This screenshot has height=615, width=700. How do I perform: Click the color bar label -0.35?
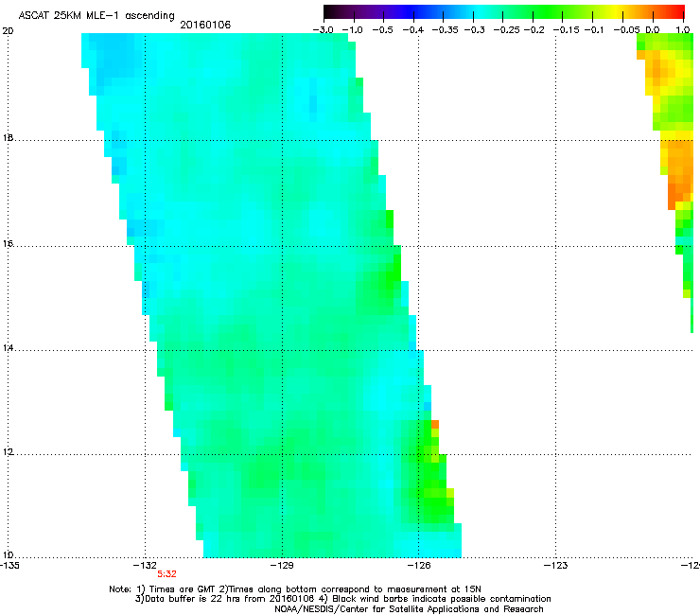coord(446,30)
